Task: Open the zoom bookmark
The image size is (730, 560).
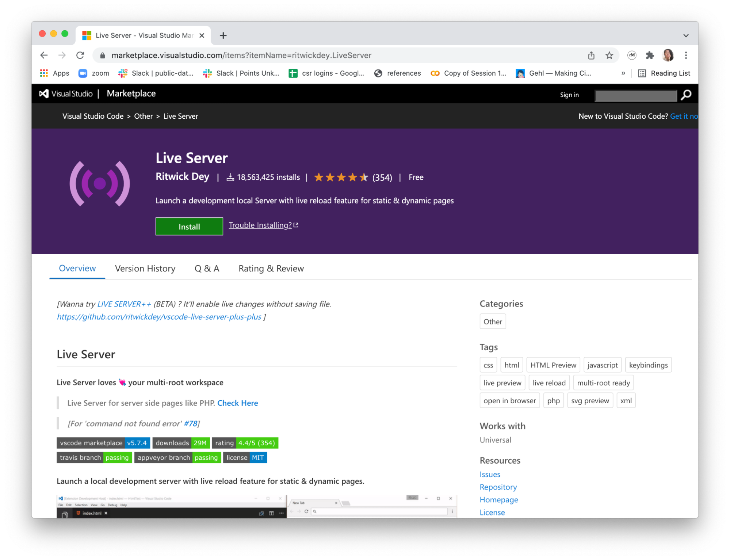Action: (94, 73)
